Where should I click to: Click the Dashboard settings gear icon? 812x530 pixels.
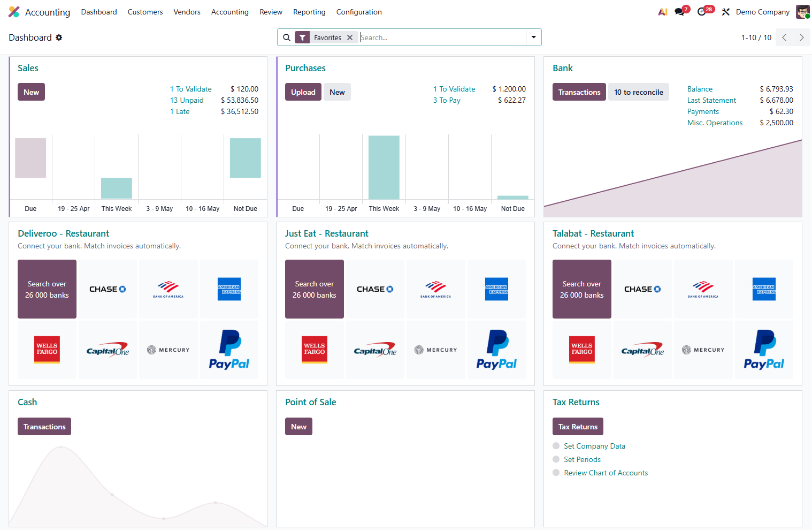59,37
